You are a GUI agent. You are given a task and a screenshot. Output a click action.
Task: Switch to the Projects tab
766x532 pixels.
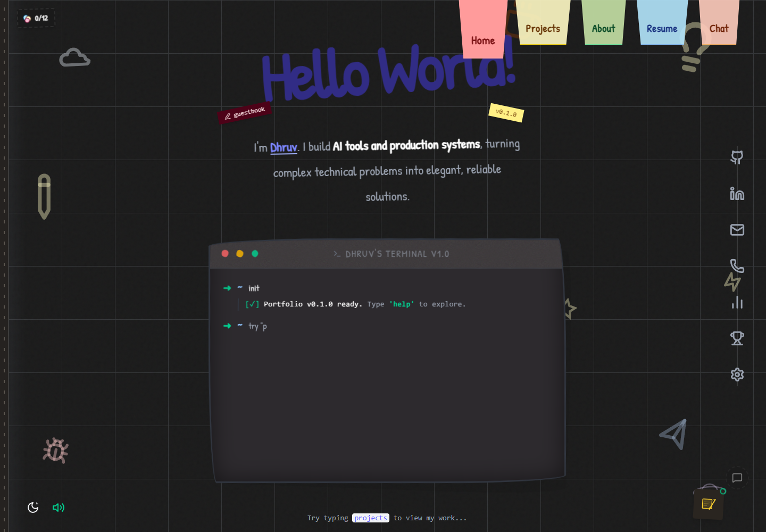click(x=543, y=28)
